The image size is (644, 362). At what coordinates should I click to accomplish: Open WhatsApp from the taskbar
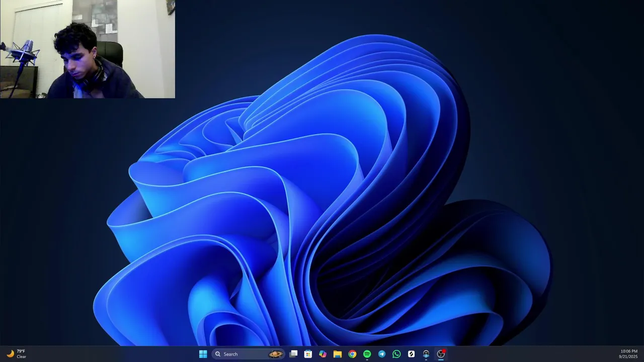(396, 354)
